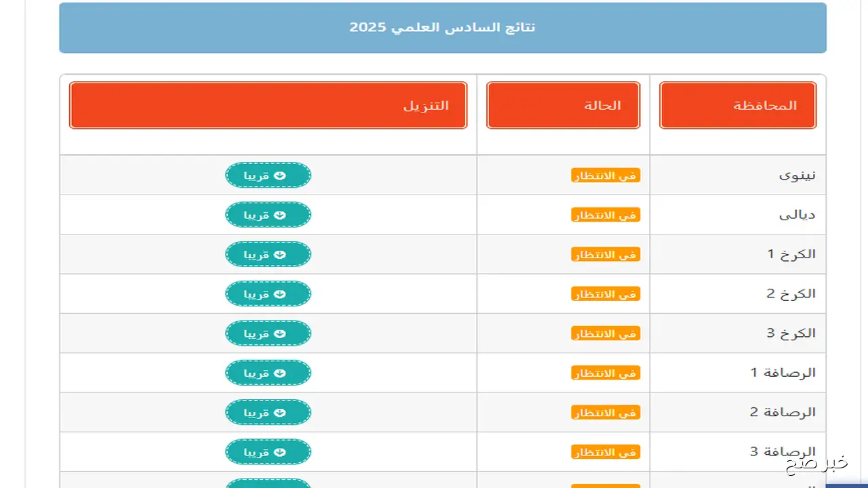Click the الحالة column header button
Viewport: 868px width, 488px height.
[x=563, y=105]
